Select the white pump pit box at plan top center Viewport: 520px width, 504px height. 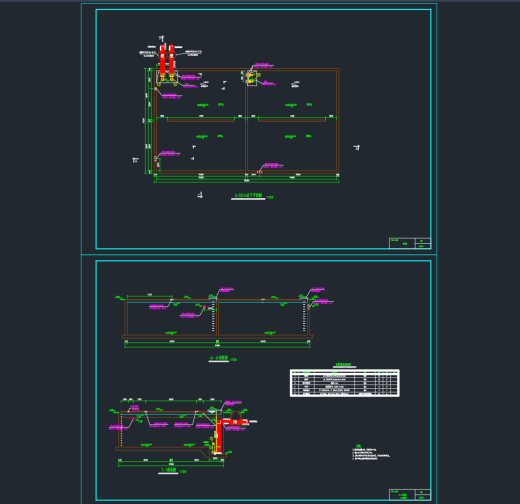click(x=252, y=78)
